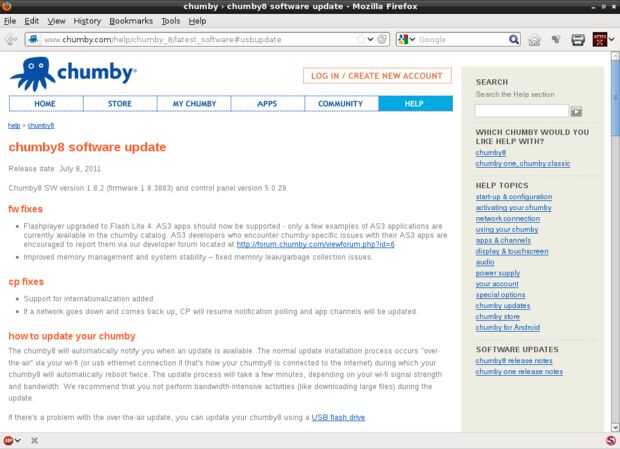Click the Google search engine icon
This screenshot has height=449, width=620.
click(403, 40)
